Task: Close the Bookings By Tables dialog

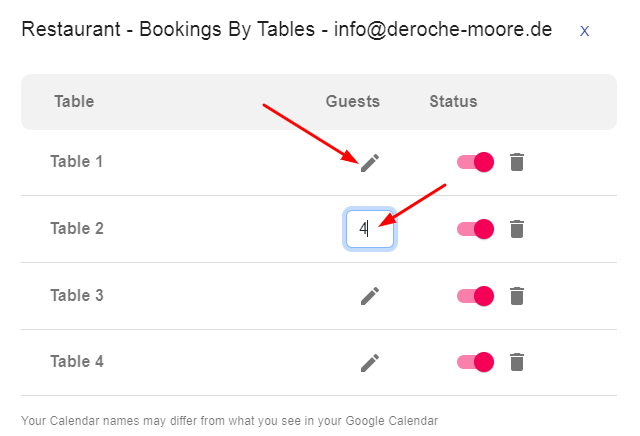Action: (x=584, y=31)
